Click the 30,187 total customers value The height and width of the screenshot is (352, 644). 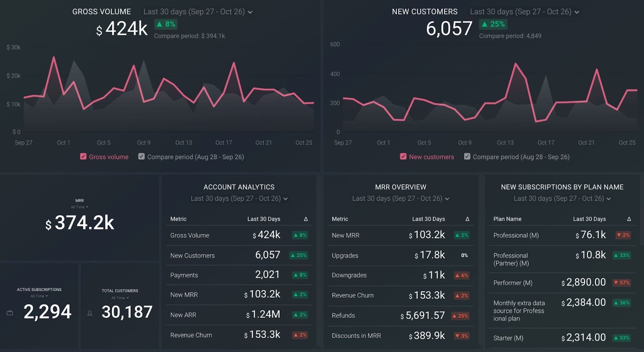tap(127, 312)
